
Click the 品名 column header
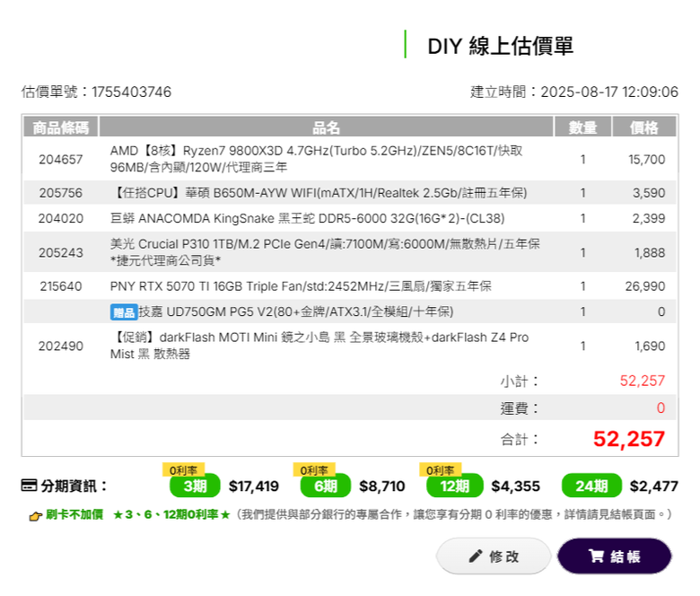coord(326,127)
